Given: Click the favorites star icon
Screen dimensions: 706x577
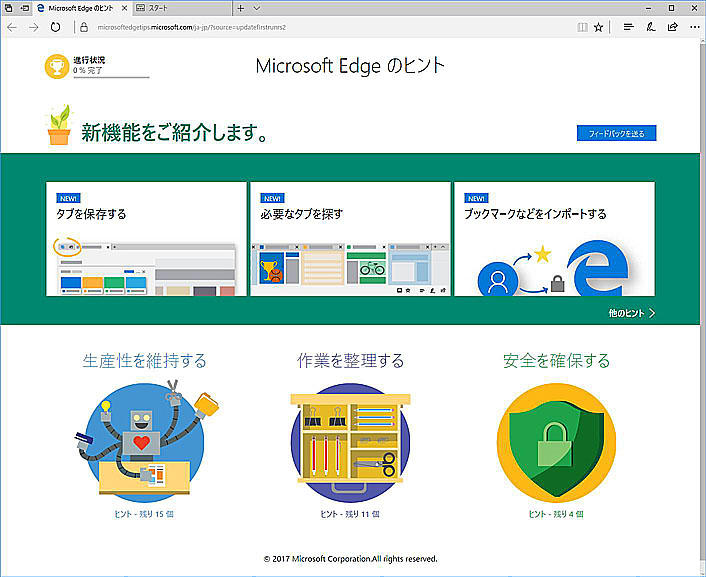Looking at the screenshot, I should [598, 27].
